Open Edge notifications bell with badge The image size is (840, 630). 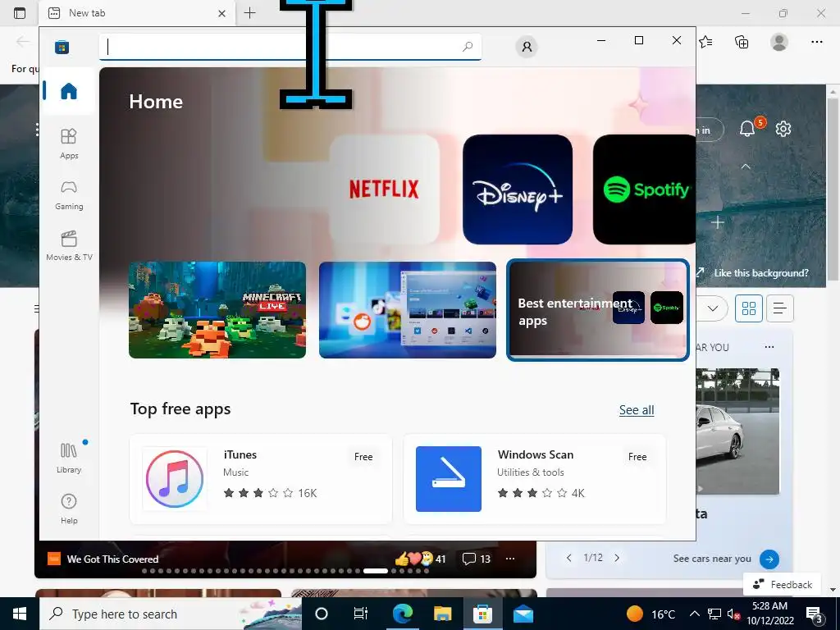pos(748,128)
